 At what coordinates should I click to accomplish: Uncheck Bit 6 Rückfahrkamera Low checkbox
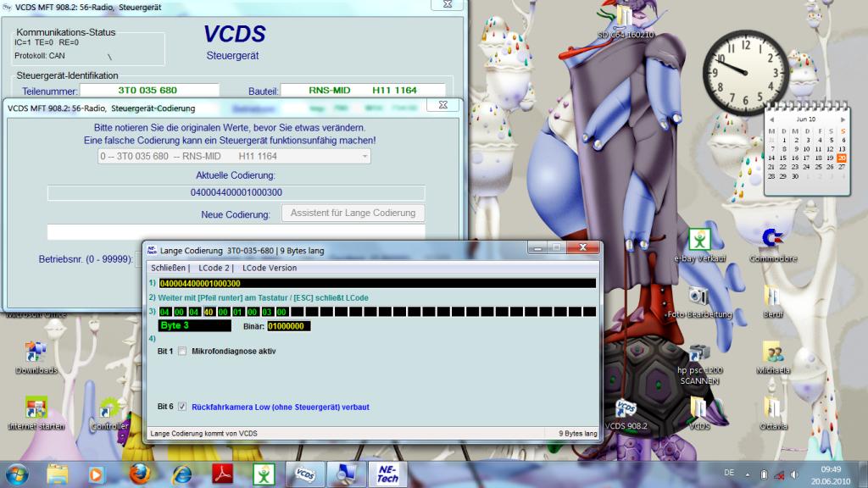point(182,407)
